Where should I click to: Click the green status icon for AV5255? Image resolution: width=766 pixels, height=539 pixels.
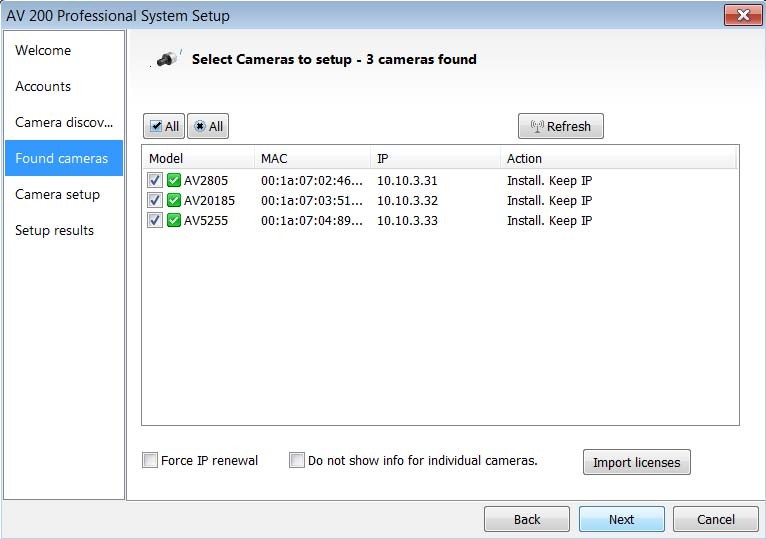click(x=174, y=221)
